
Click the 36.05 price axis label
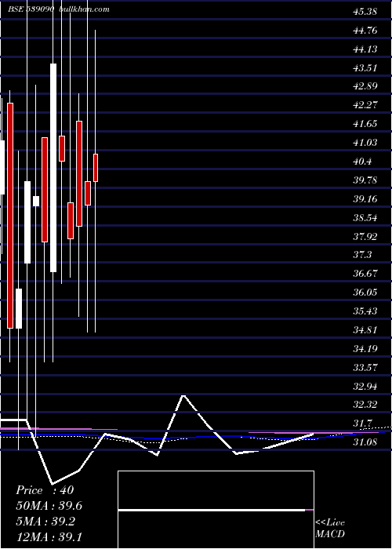point(365,293)
